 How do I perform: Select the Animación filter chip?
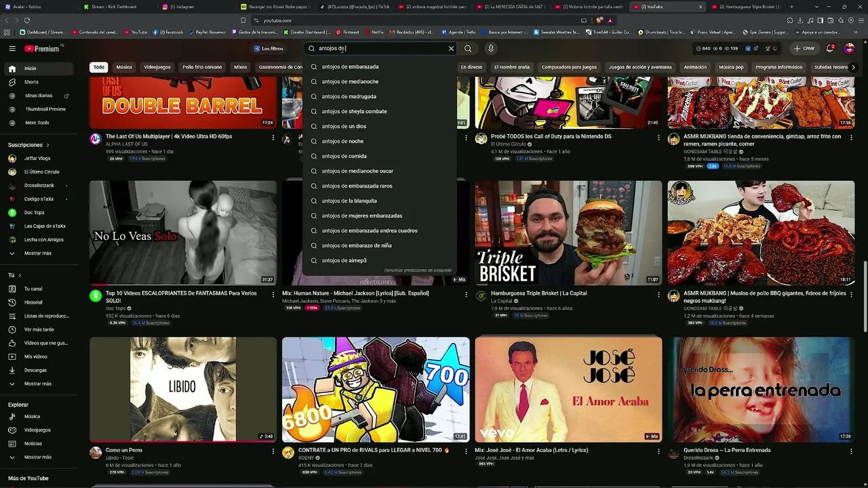point(695,67)
